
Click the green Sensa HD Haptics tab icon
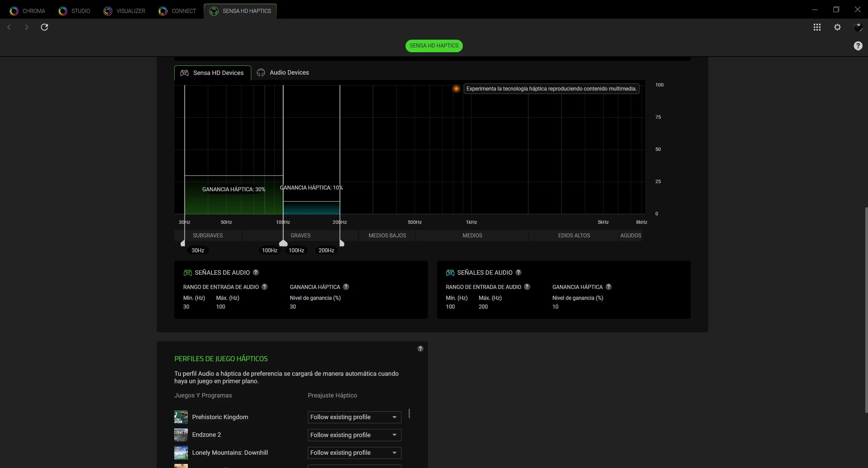(214, 11)
